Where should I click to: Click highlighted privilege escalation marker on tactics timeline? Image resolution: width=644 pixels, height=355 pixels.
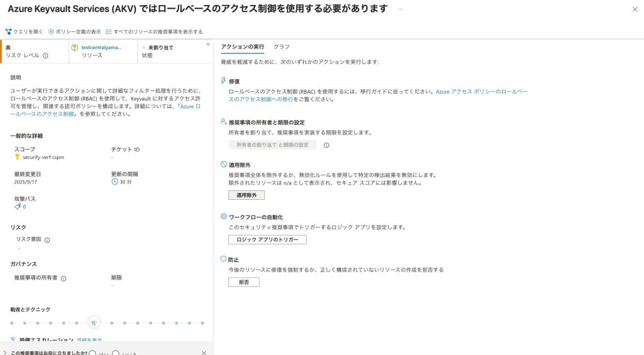pyautogui.click(x=94, y=323)
